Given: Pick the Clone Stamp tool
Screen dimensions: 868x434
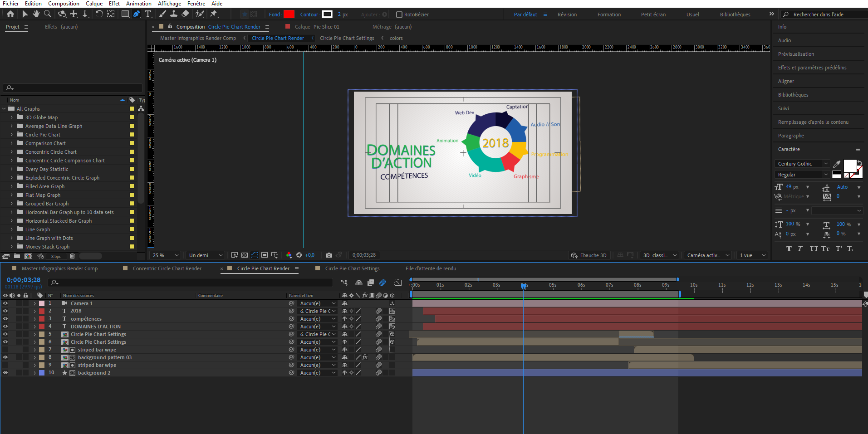Looking at the screenshot, I should (174, 14).
